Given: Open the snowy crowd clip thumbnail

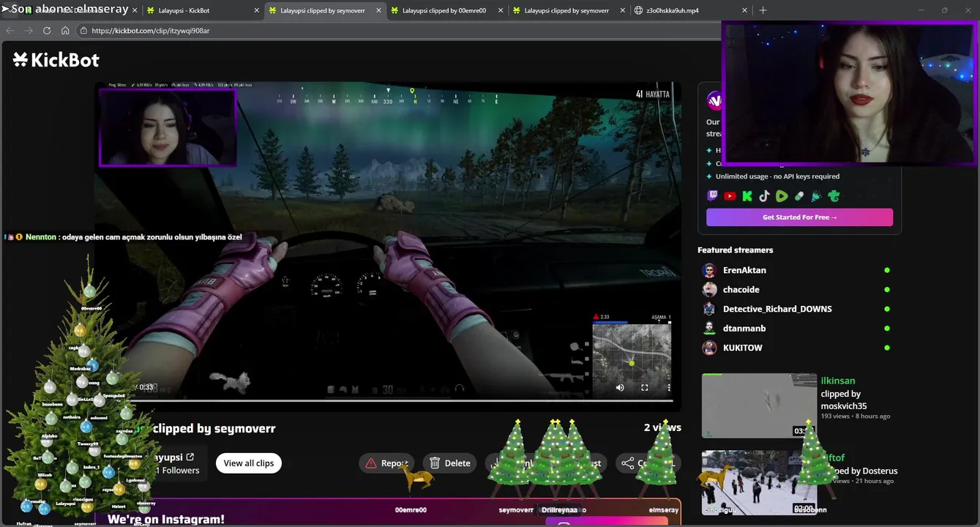Looking at the screenshot, I should pyautogui.click(x=759, y=482).
